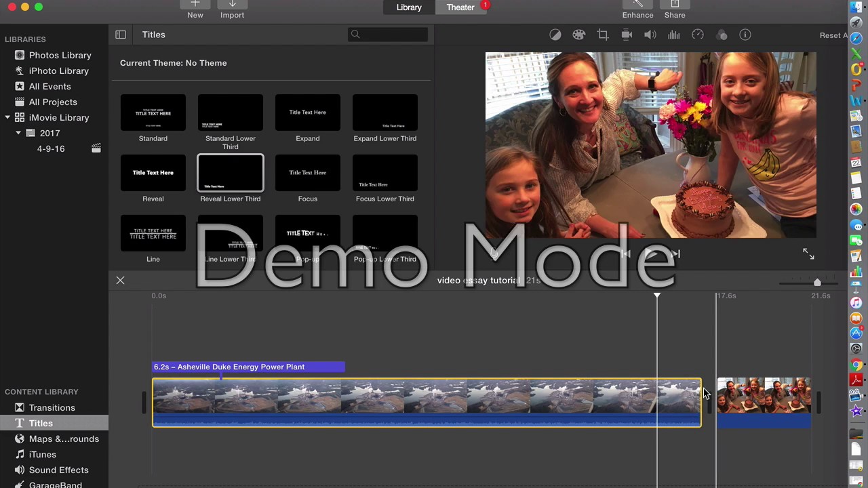Open the Volume adjustment tool
The height and width of the screenshot is (488, 868).
click(x=650, y=35)
